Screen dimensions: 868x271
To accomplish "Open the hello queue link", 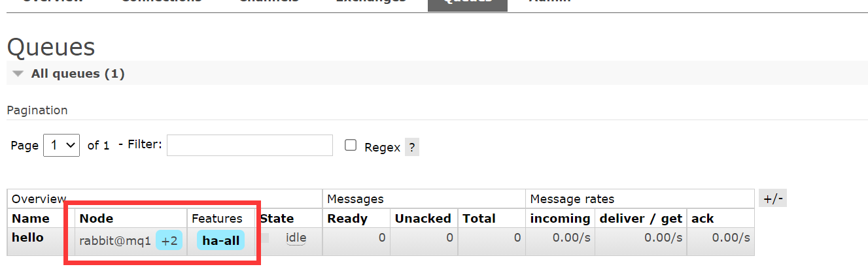I will click(27, 238).
